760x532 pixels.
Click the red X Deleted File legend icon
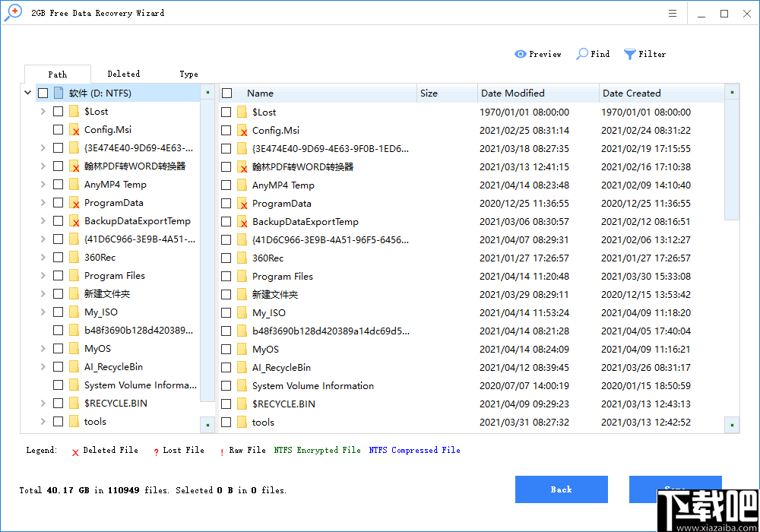[x=74, y=450]
